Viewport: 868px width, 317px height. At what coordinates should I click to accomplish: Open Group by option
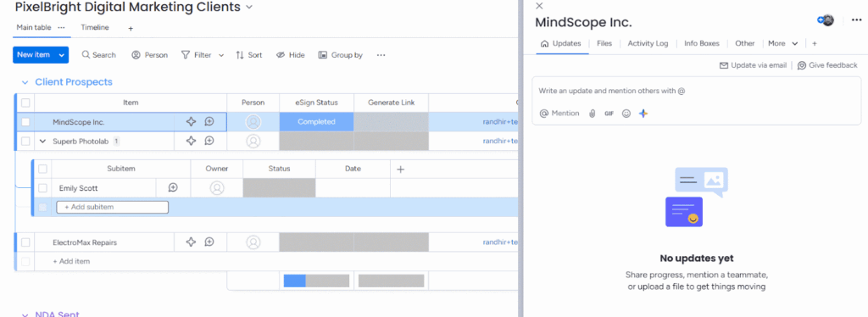click(341, 55)
